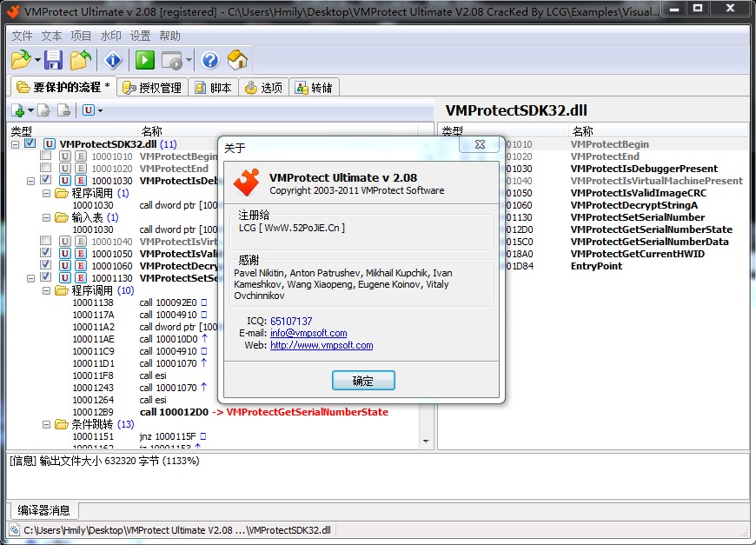
Task: Uncheck the 10001130 VMProtectSetSerial checkbox
Action: pos(46,276)
